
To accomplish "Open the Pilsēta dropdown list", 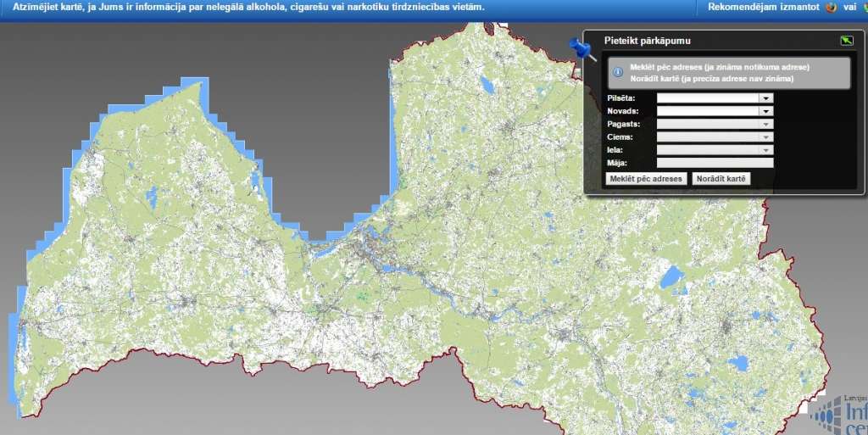I will coord(766,98).
